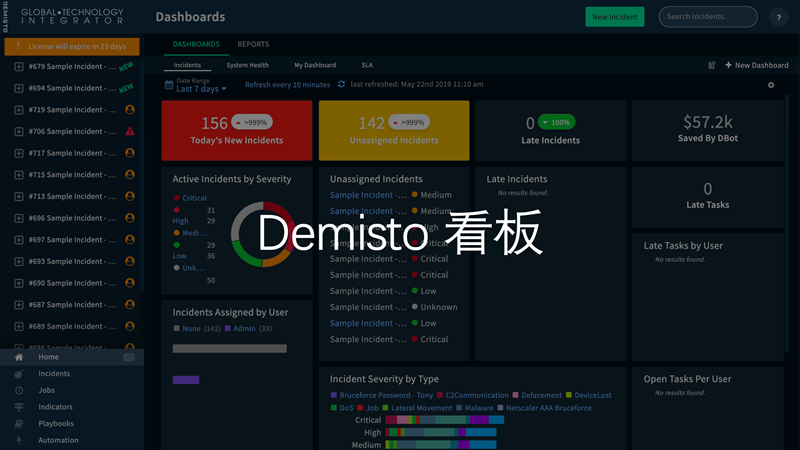Click the New Incident button
This screenshot has width=800, height=450.
614,17
